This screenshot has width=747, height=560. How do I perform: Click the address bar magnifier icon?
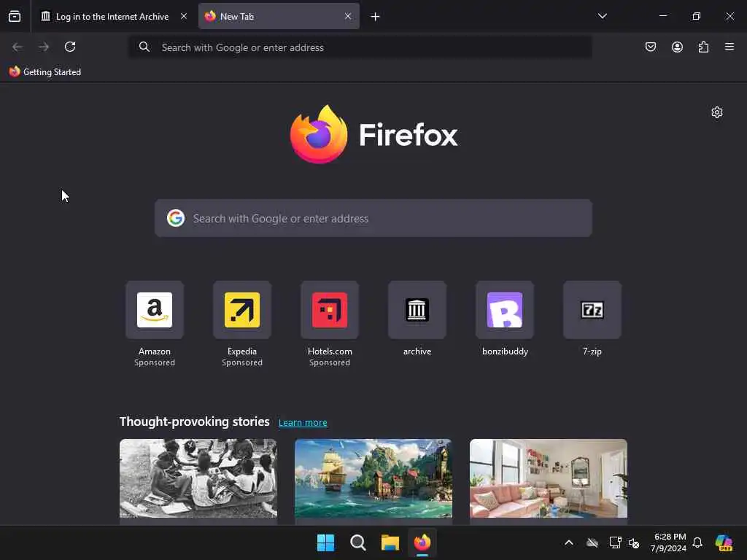(144, 47)
